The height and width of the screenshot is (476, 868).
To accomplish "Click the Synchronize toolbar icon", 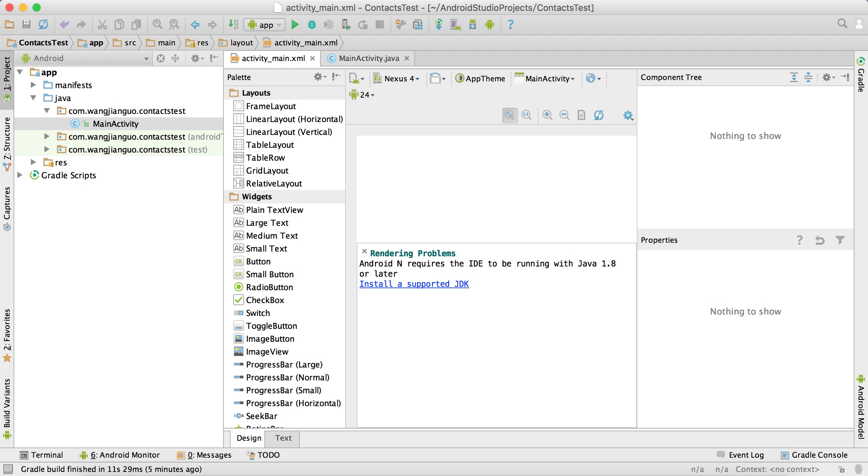I will (43, 25).
